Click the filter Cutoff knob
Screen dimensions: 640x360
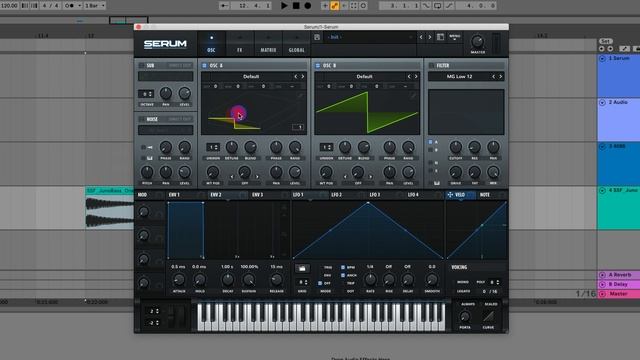[x=456, y=147]
